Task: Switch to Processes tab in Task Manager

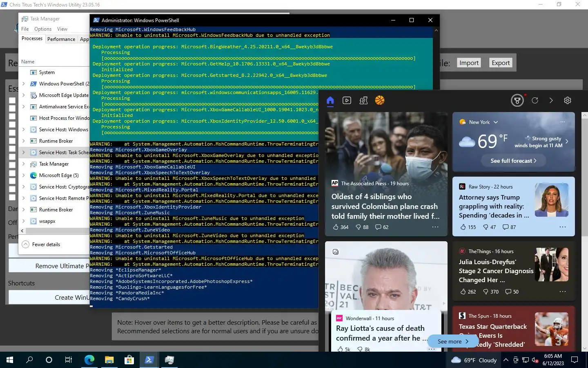Action: (x=32, y=38)
